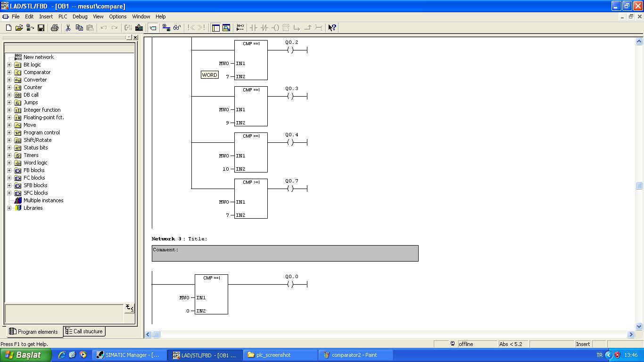The height and width of the screenshot is (362, 644).
Task: Open the Debug menu
Action: [x=80, y=16]
